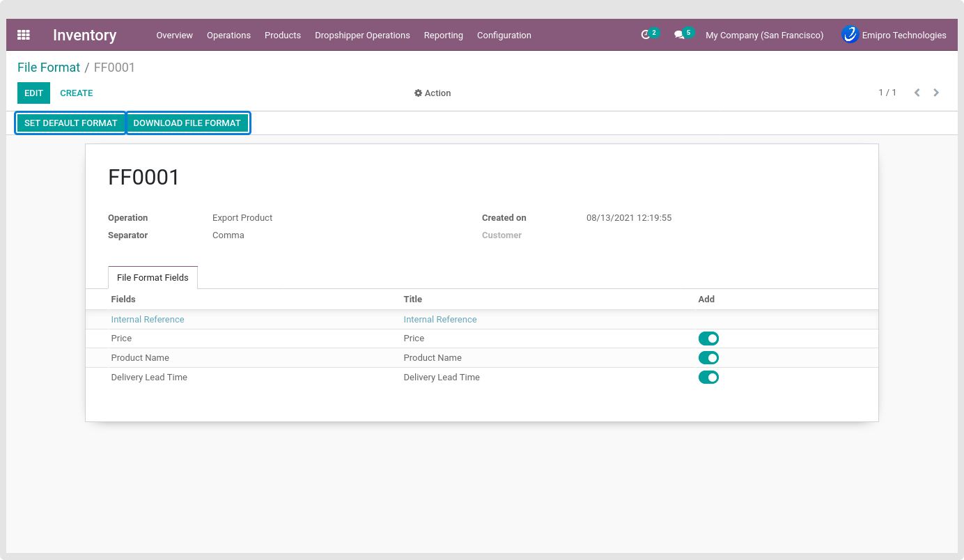Open the chat messages icon
964x560 pixels.
pyautogui.click(x=679, y=35)
